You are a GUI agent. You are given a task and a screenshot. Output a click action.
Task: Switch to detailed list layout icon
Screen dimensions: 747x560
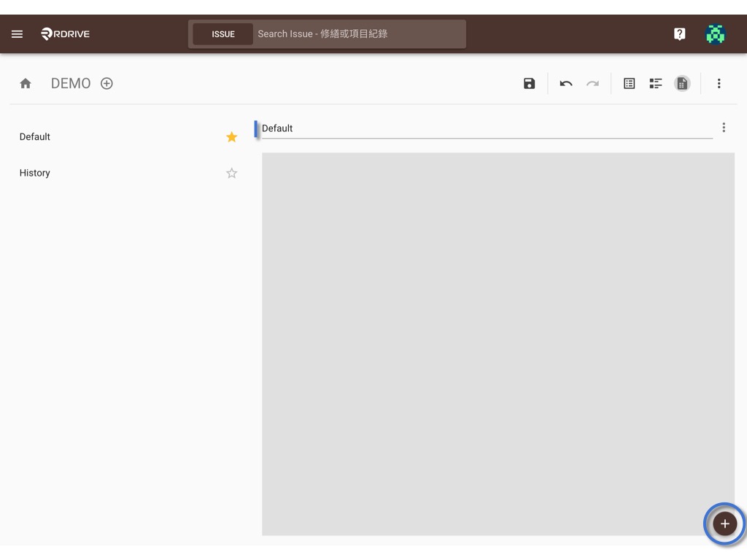tap(656, 83)
